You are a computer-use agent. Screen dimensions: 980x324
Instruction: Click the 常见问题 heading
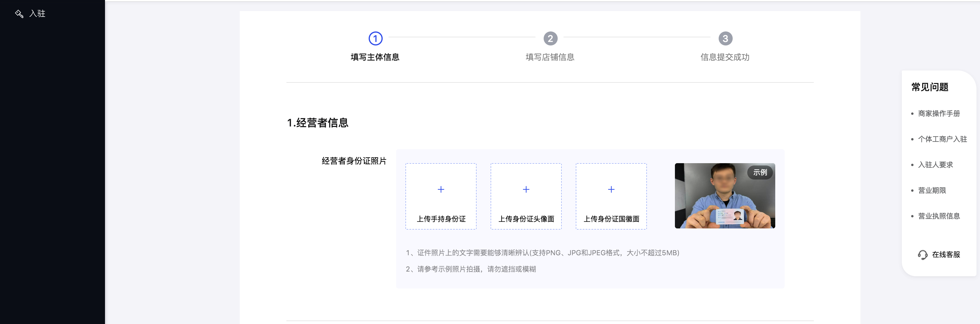pos(930,87)
